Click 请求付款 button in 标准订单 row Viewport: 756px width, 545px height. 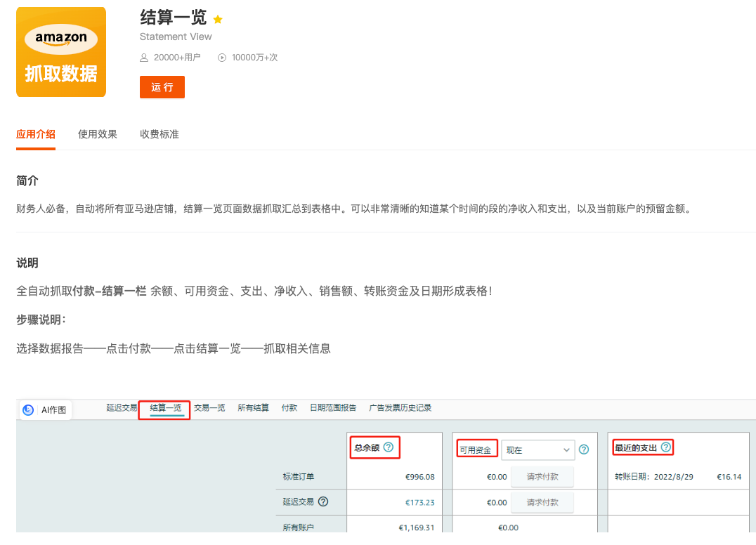542,477
